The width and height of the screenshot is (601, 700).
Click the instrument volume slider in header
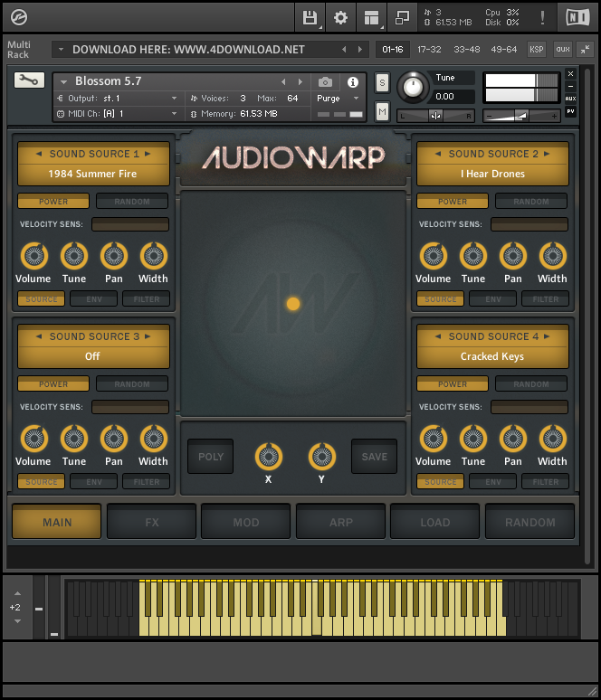(522, 116)
